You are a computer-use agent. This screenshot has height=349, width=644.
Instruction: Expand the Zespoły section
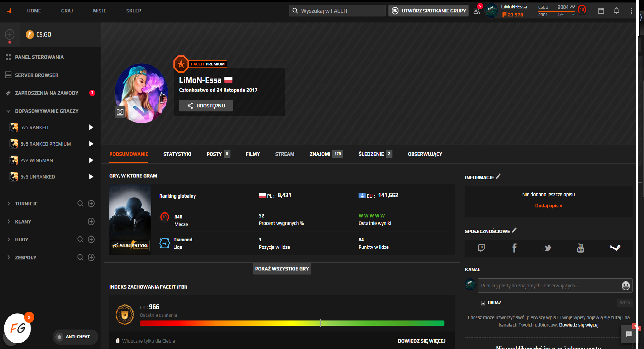pos(8,257)
